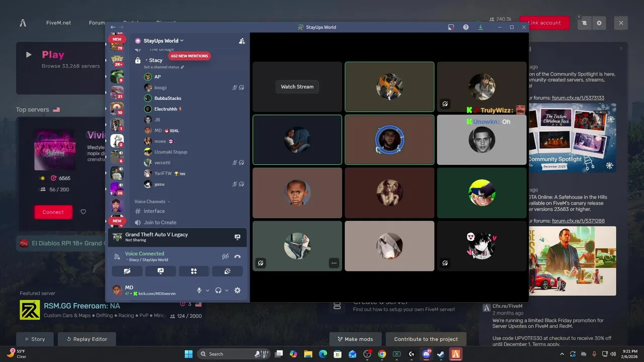This screenshot has height=362, width=644.
Task: Open the Story button in FiveM
Action: (x=35, y=339)
